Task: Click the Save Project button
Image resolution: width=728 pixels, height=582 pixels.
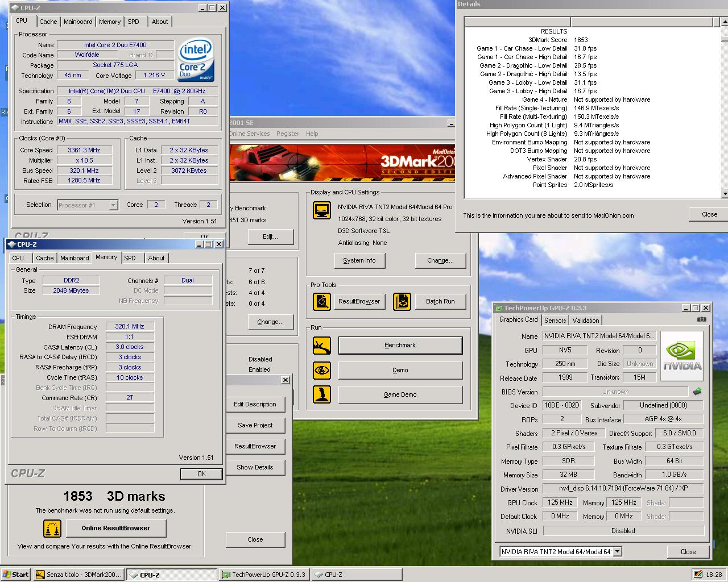Action: 255,425
